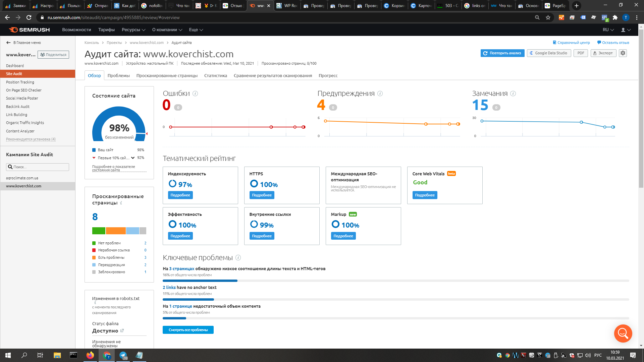The image size is (644, 362).
Task: Click the info icon next to Замечания
Action: point(513,94)
